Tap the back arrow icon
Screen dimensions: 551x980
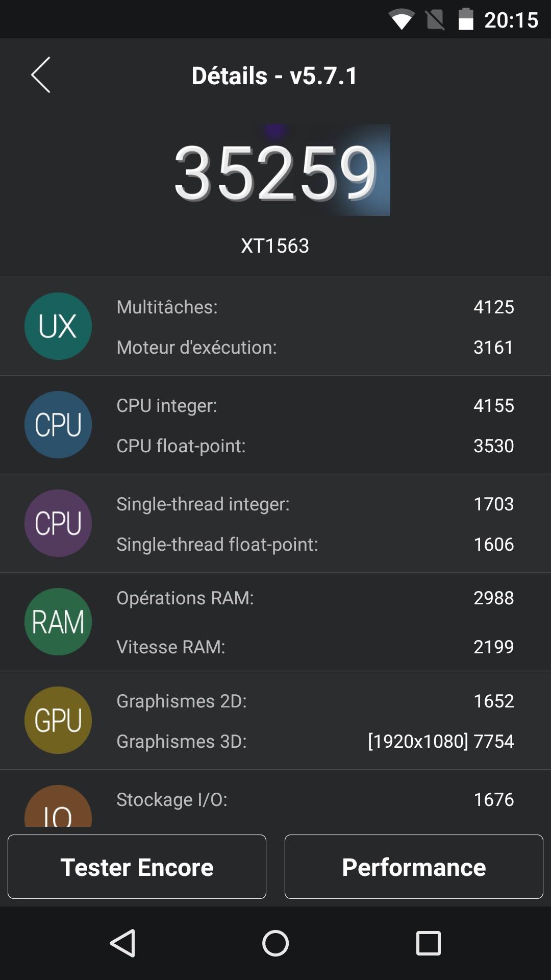41,75
